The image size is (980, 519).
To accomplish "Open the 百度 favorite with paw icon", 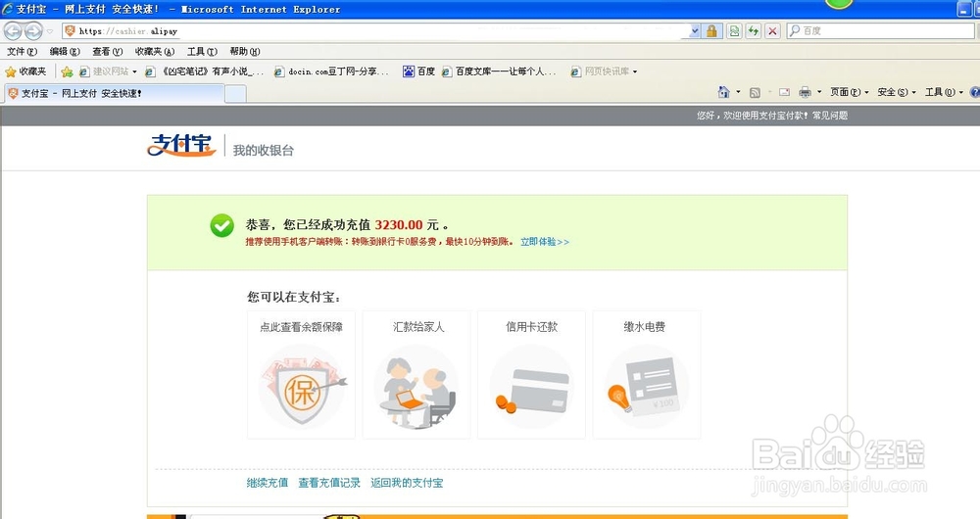I will coord(418,71).
